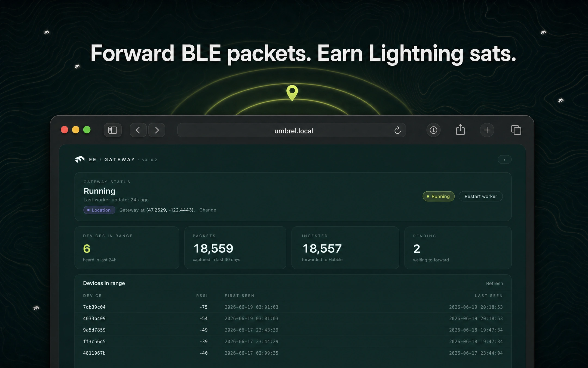Click the DEVICE column header
The image size is (588, 368).
click(92, 295)
